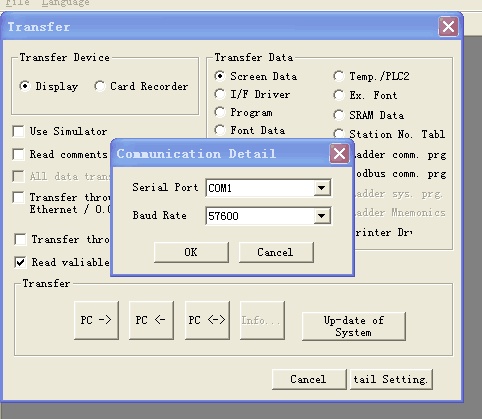Check Transfer through Ethernet option
Screen dimensions: 482x419
pos(18,197)
